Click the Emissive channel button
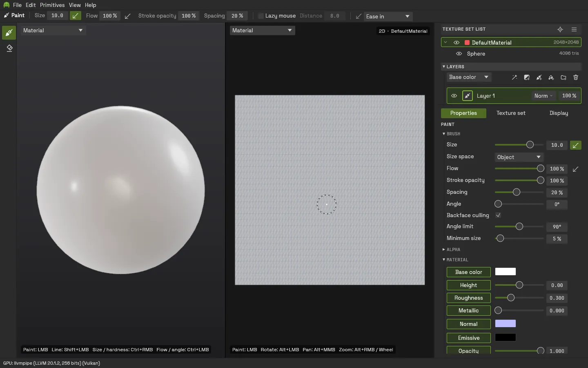The image size is (588, 368). 469,338
